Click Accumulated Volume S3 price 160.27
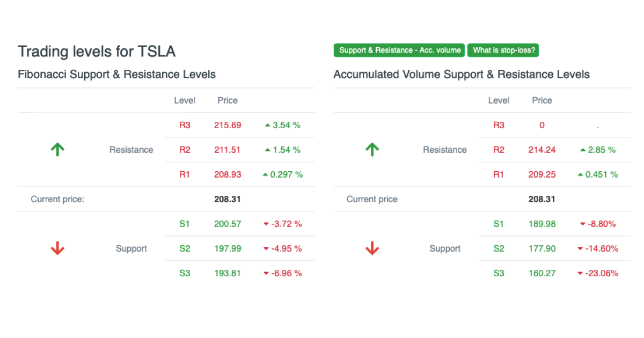The image size is (644, 338). coord(542,273)
